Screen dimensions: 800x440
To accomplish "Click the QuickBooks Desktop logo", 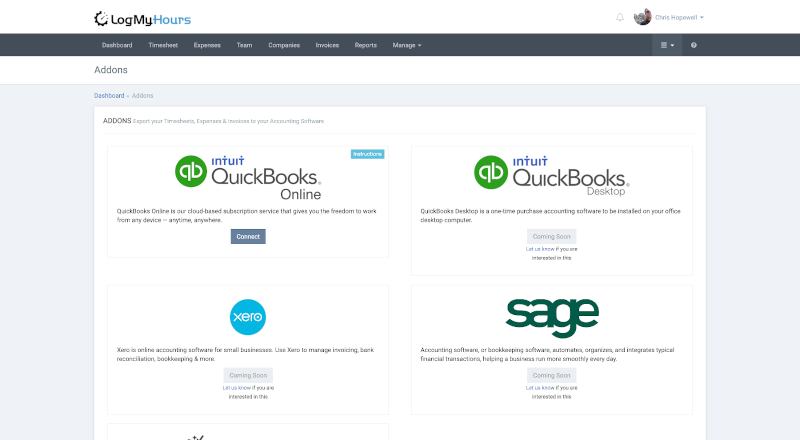I will [551, 174].
